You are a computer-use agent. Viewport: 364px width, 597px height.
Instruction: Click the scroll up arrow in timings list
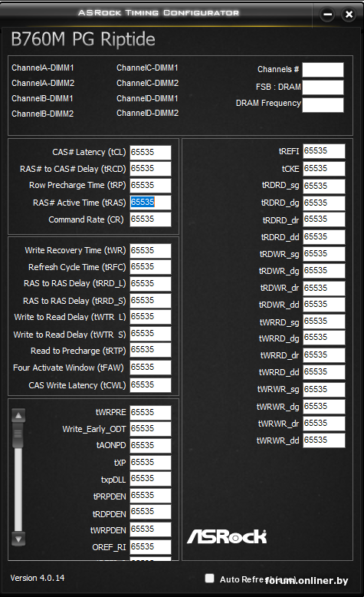pyautogui.click(x=18, y=416)
